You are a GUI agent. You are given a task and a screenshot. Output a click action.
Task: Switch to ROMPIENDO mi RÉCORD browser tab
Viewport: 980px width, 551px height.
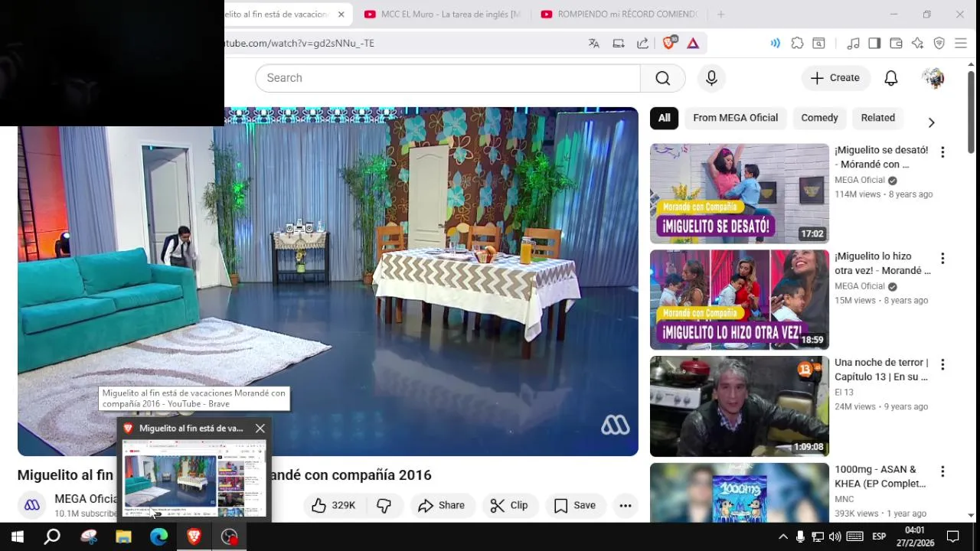tap(619, 14)
